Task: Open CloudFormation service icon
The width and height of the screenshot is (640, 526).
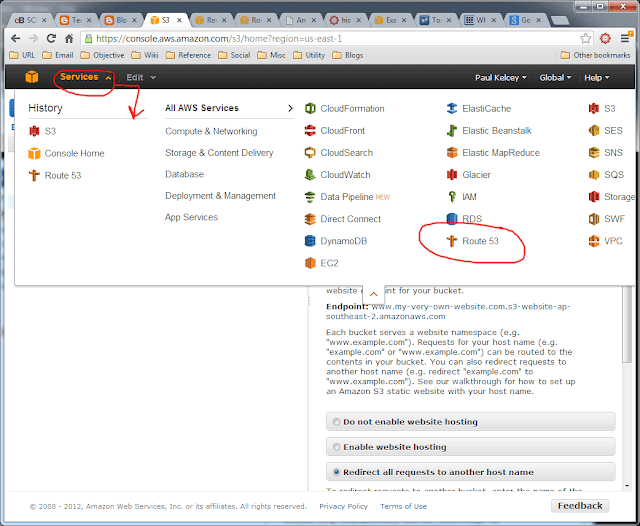Action: tap(310, 109)
